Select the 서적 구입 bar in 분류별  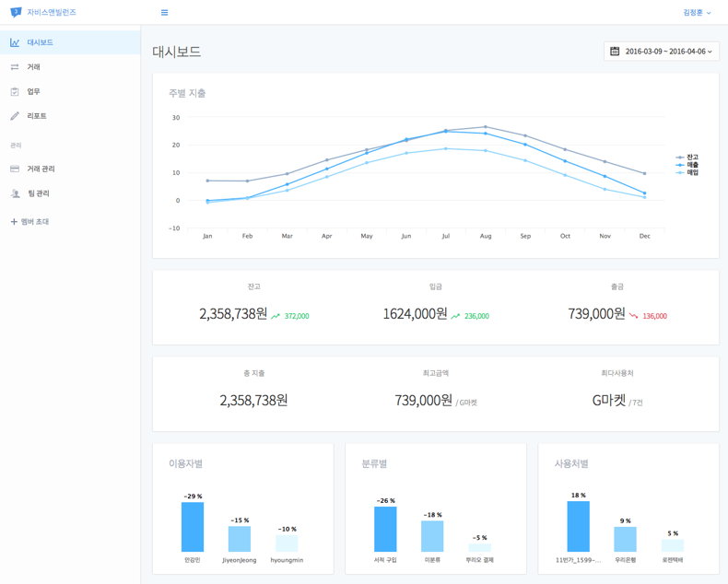pos(385,529)
